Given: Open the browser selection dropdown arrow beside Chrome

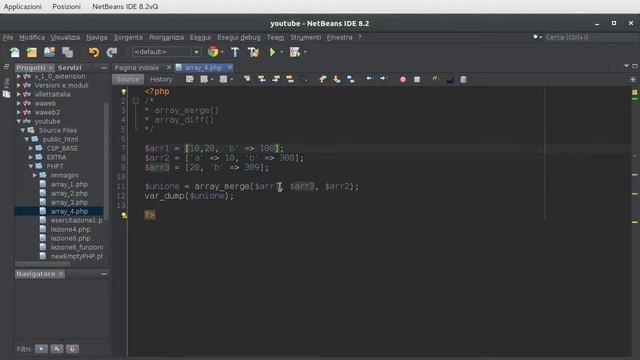Looking at the screenshot, I should tap(222, 52).
